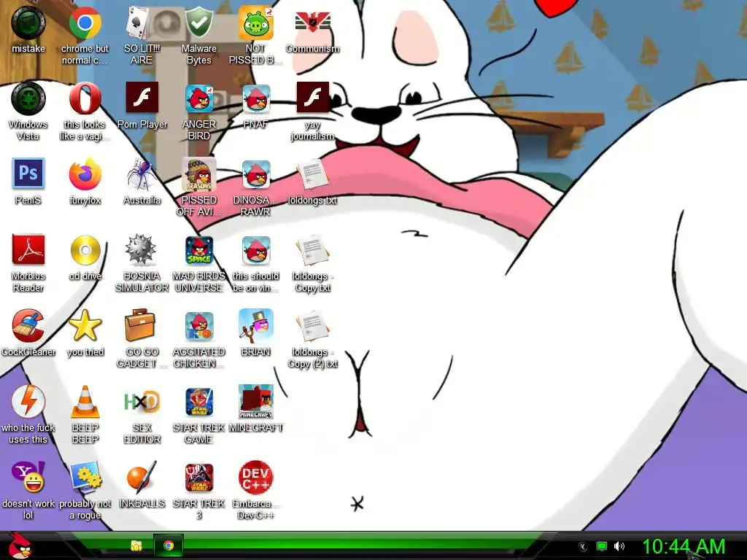The image size is (747, 560).
Task: Select the 'loldongs - Copy (2).txt' file
Action: [x=312, y=326]
